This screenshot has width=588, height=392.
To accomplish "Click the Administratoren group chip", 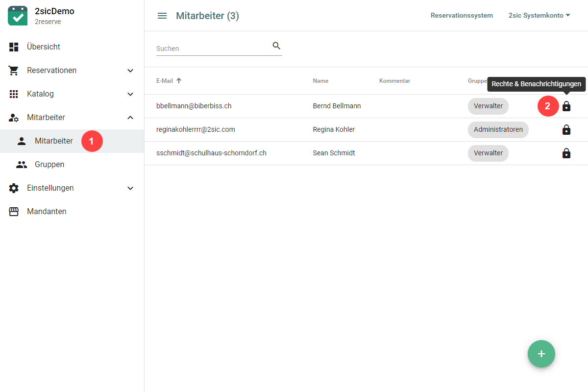I will pyautogui.click(x=498, y=130).
